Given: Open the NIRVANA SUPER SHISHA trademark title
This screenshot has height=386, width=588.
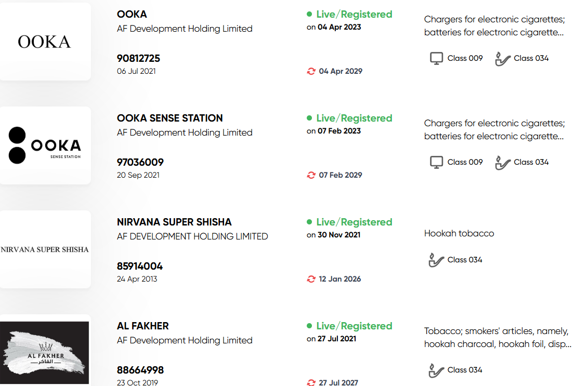Looking at the screenshot, I should 174,222.
